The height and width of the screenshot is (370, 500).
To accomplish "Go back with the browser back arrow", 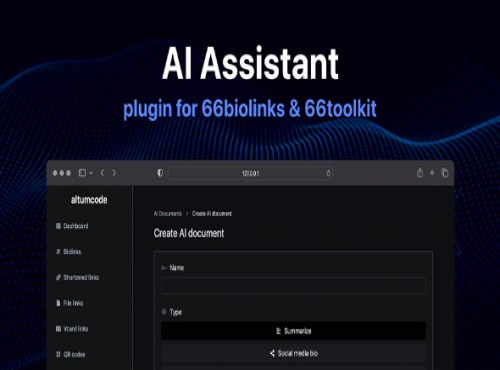I will click(x=102, y=173).
